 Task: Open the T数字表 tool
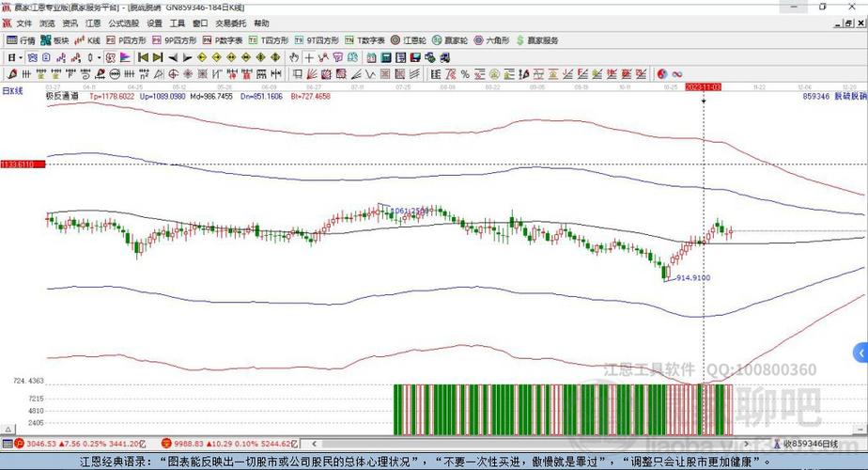364,40
